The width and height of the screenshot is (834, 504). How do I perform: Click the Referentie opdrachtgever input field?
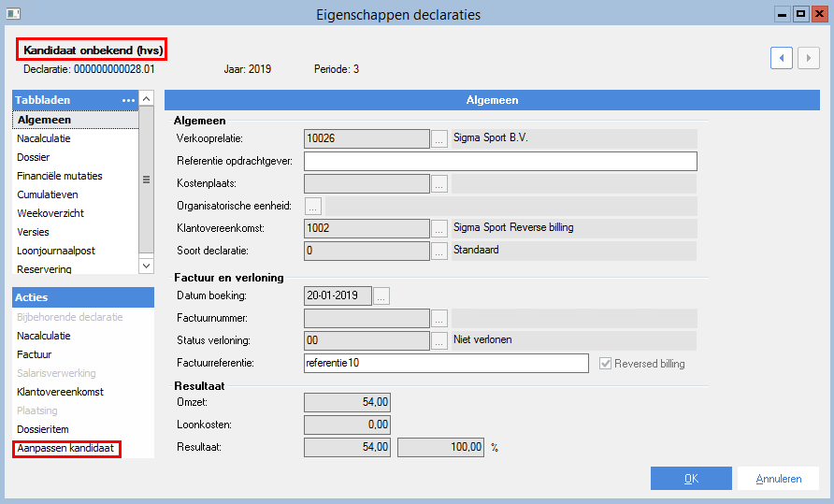click(x=500, y=161)
